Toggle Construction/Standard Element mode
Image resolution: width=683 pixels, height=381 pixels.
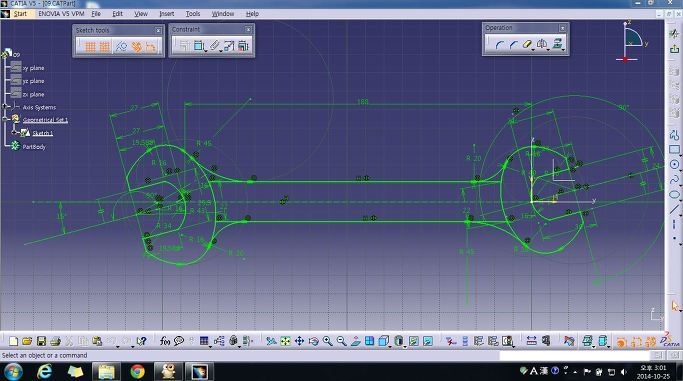[121, 46]
